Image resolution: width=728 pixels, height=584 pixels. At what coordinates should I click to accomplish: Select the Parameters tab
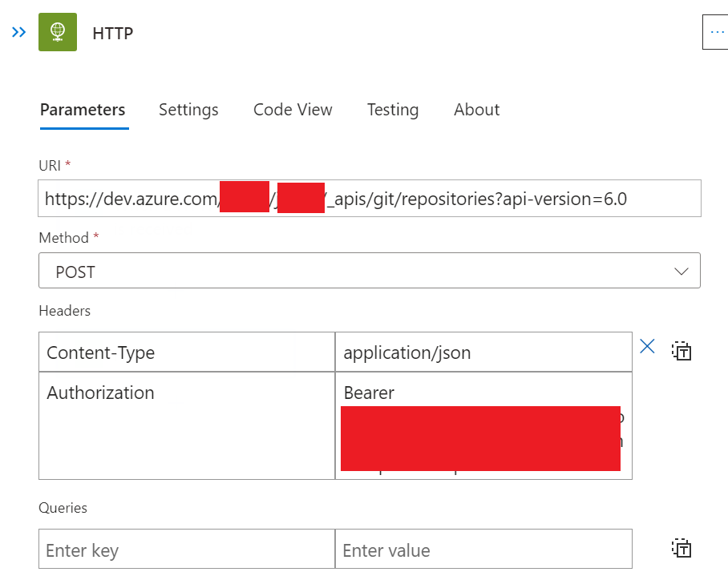click(83, 110)
